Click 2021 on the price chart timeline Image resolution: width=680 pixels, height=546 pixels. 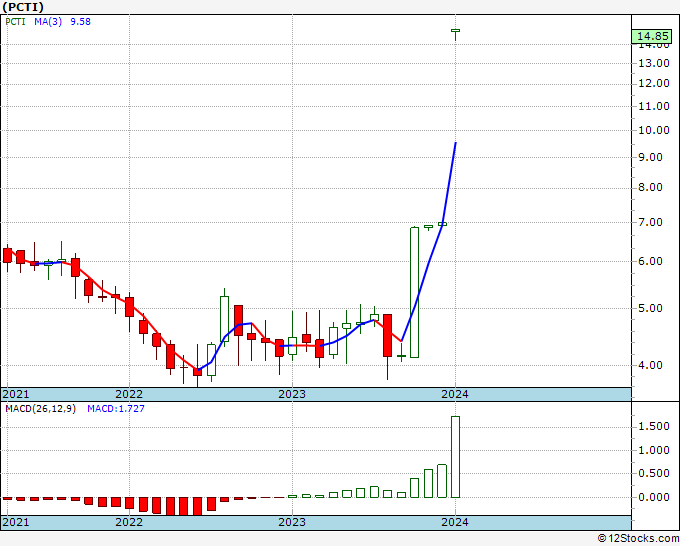point(16,394)
